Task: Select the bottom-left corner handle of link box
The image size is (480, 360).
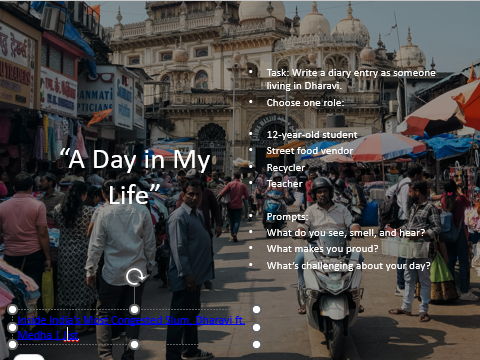Action: coord(12,344)
